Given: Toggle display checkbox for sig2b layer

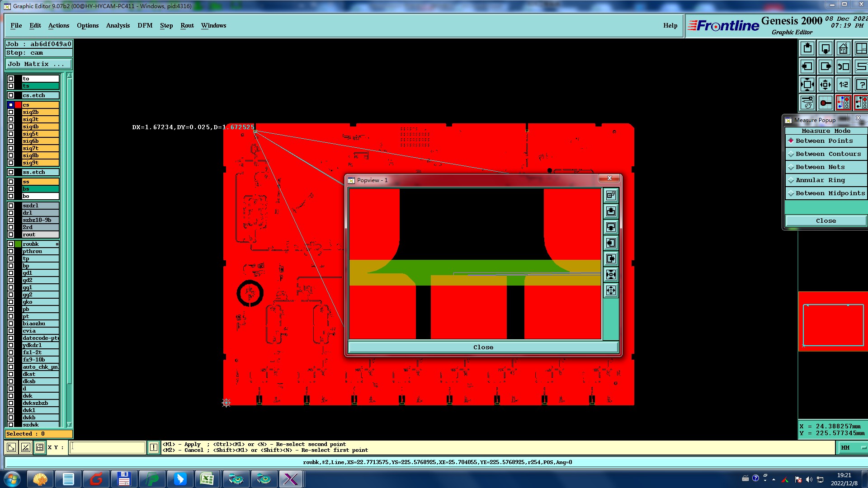Looking at the screenshot, I should pos(11,112).
